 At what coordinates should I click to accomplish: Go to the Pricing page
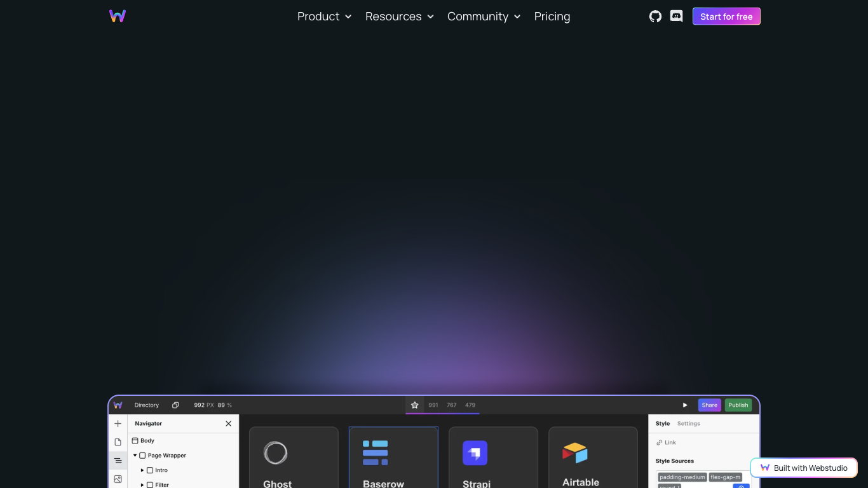coord(552,17)
